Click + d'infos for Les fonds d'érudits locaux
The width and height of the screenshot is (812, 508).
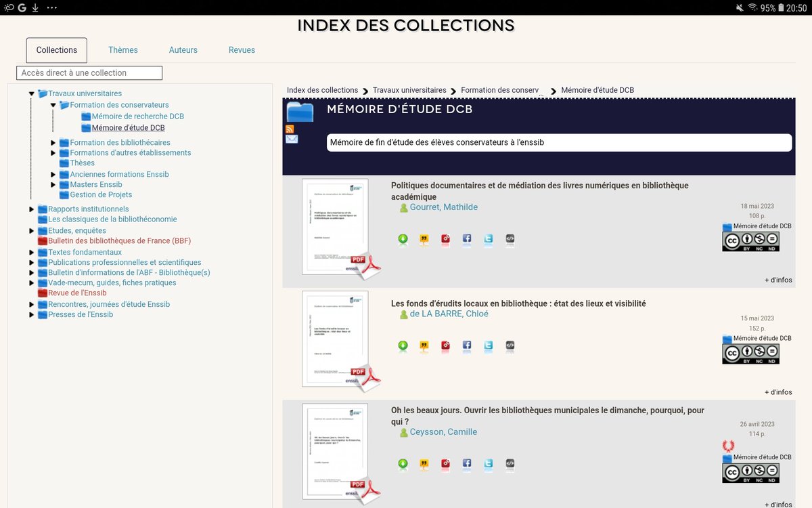pyautogui.click(x=778, y=392)
